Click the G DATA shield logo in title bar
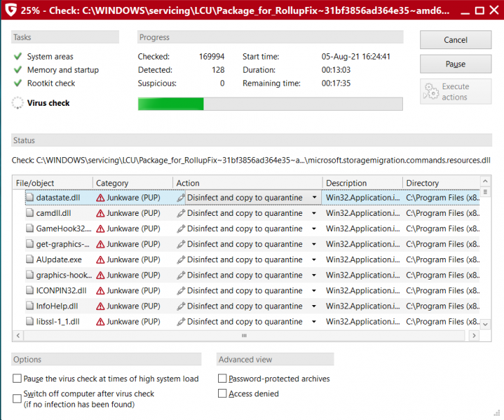The image size is (504, 420). (x=11, y=10)
